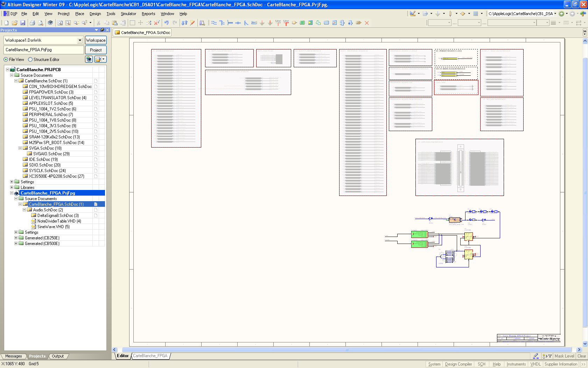The image size is (588, 368).
Task: Toggle the Projects panel pin
Action: point(102,30)
